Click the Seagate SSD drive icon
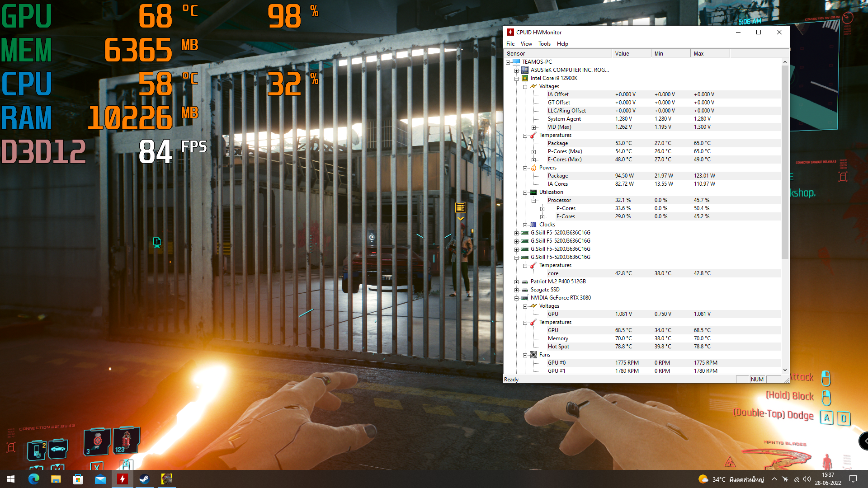This screenshot has height=488, width=868. click(x=525, y=290)
